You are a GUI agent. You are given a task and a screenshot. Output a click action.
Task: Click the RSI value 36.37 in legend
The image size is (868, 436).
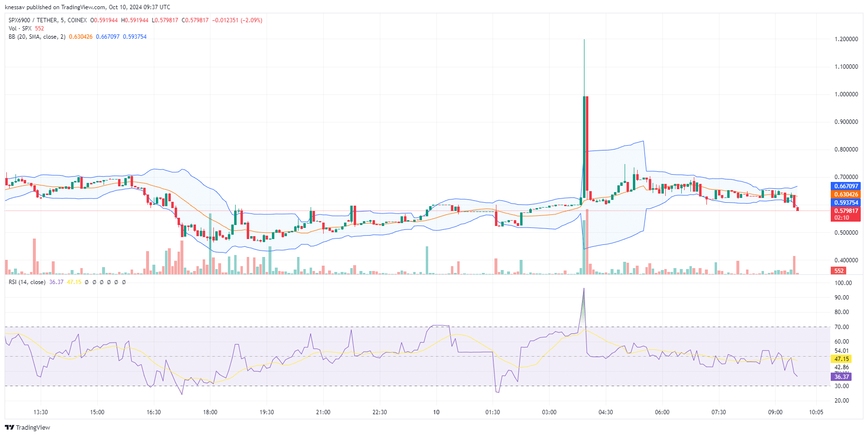pos(56,282)
